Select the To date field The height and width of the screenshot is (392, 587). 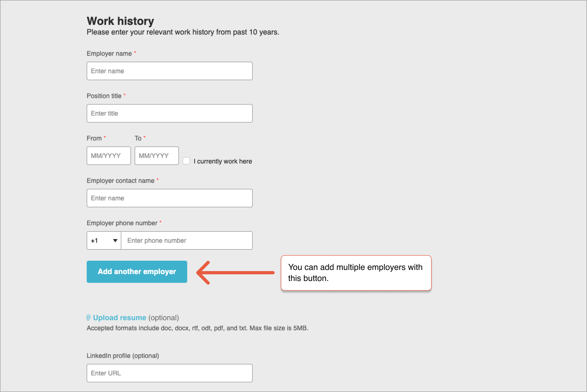click(x=156, y=155)
